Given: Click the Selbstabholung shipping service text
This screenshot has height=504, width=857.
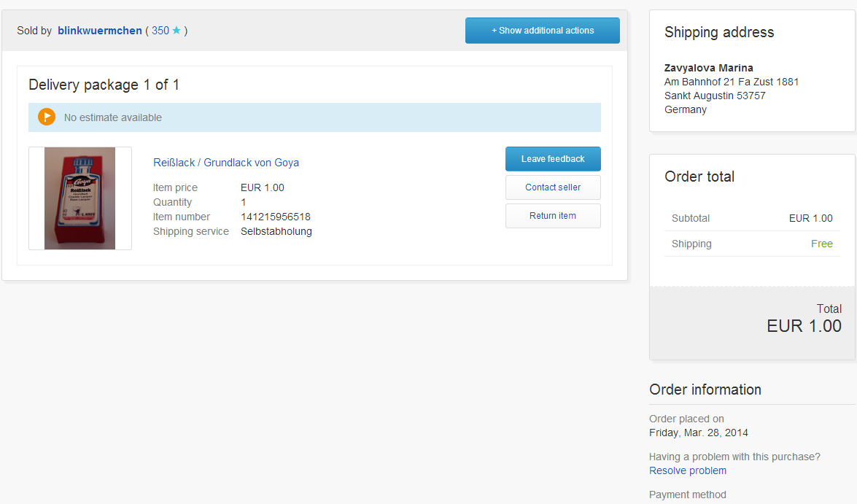Looking at the screenshot, I should pos(276,231).
